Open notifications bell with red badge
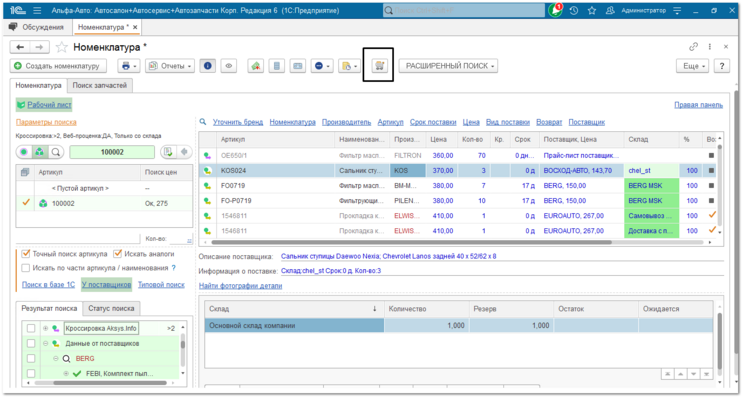 pos(555,10)
